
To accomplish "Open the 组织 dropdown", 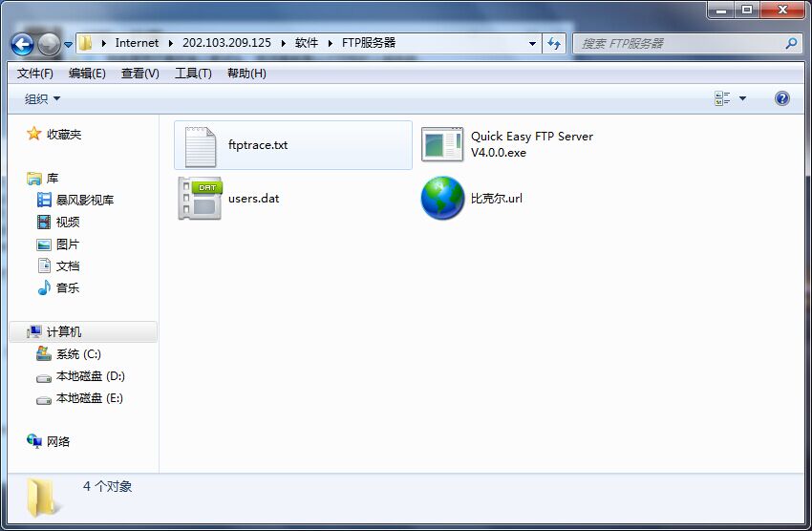I will 42,98.
